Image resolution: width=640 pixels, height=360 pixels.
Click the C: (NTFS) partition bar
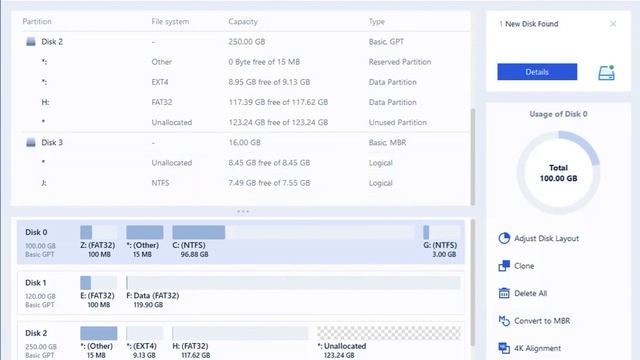[294, 232]
